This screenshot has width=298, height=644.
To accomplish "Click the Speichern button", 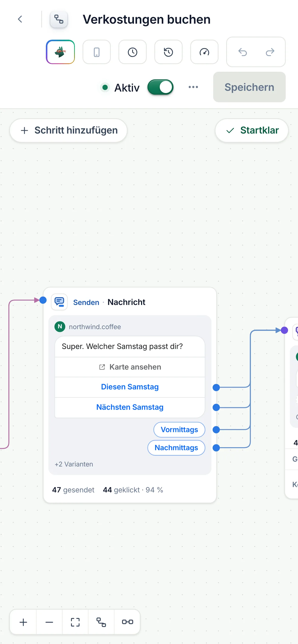I will point(249,87).
